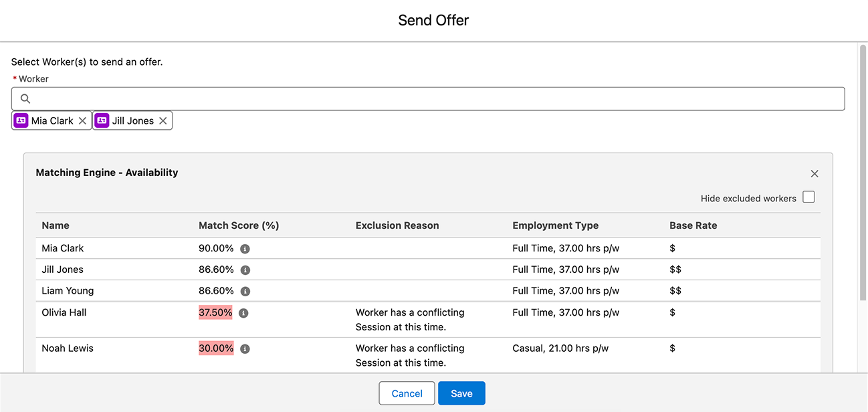Click the search magnifier icon in Worker field

pos(25,98)
